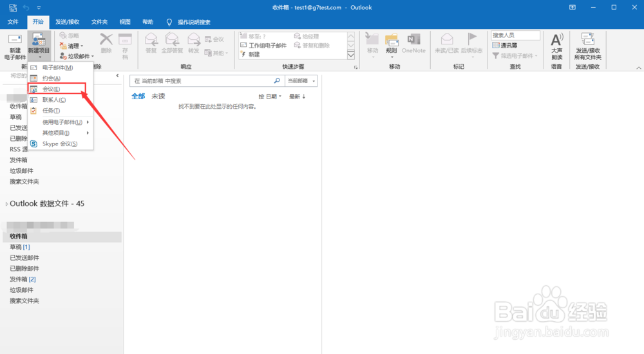
Task: Click the Follow Up flag (后续标志)
Action: tap(471, 44)
